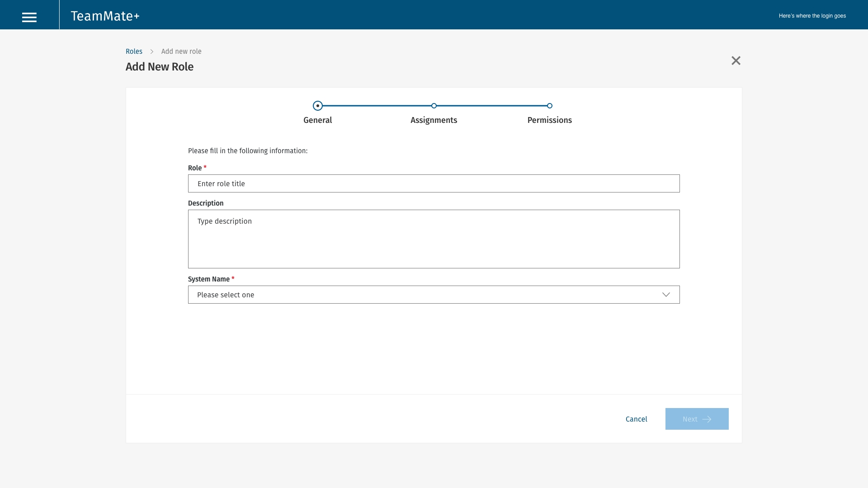Viewport: 868px width, 488px height.
Task: Close the Add New Role form
Action: tap(736, 61)
